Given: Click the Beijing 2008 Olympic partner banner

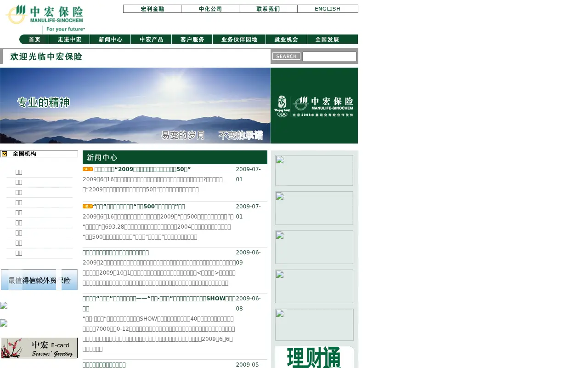Looking at the screenshot, I should [314, 105].
